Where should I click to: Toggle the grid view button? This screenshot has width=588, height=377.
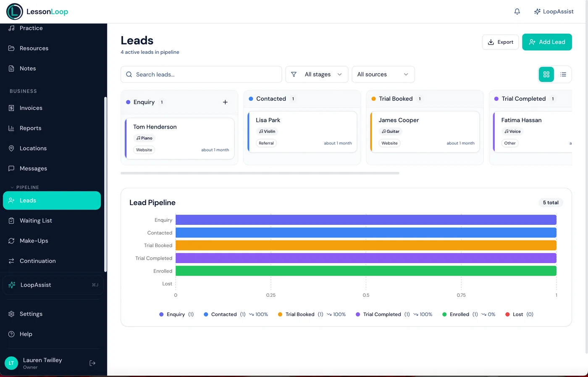(546, 74)
